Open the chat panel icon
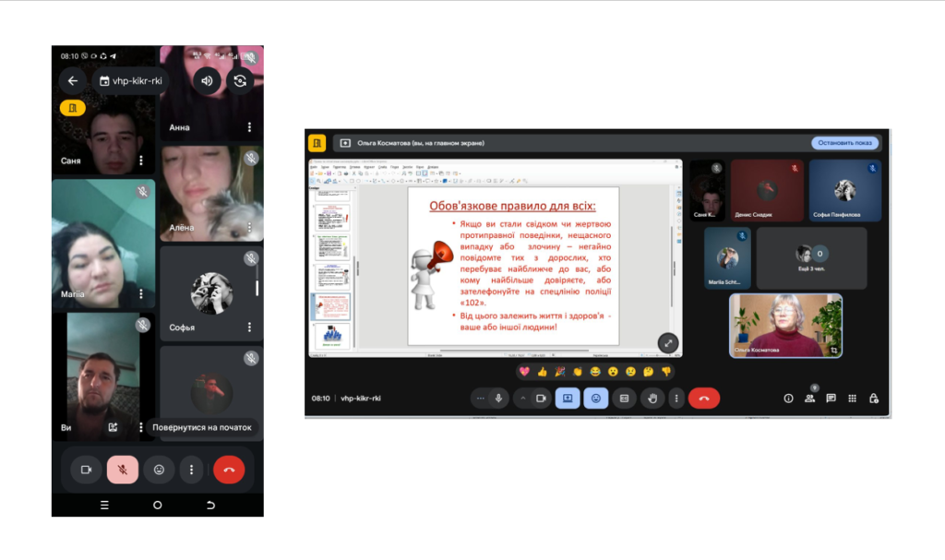The width and height of the screenshot is (945, 560). 831,399
